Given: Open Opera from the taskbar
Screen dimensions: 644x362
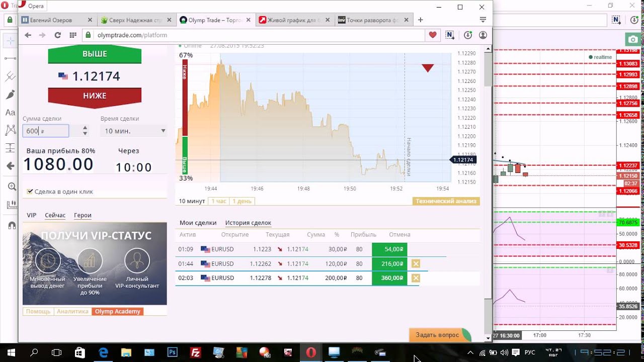Looking at the screenshot, I should [x=311, y=352].
